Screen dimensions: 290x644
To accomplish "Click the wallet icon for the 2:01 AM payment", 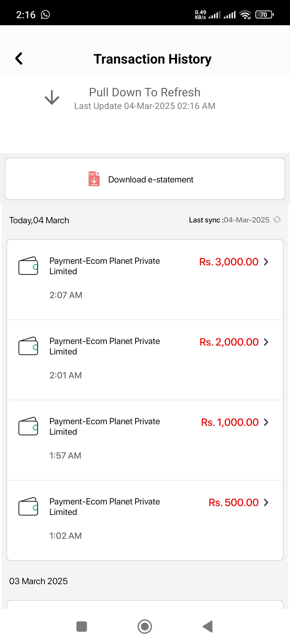I will [28, 346].
